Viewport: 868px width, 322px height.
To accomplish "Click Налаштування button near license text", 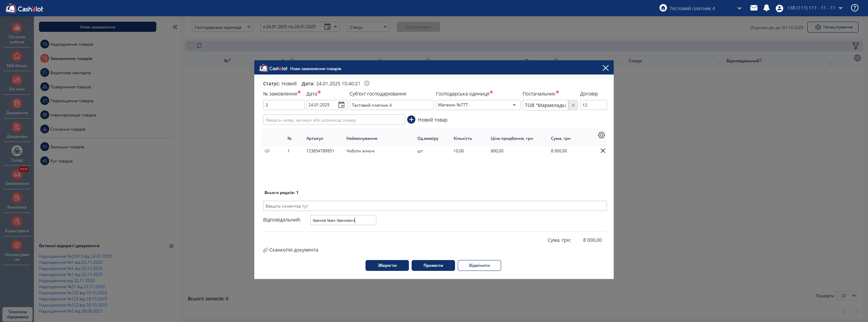I will (833, 27).
